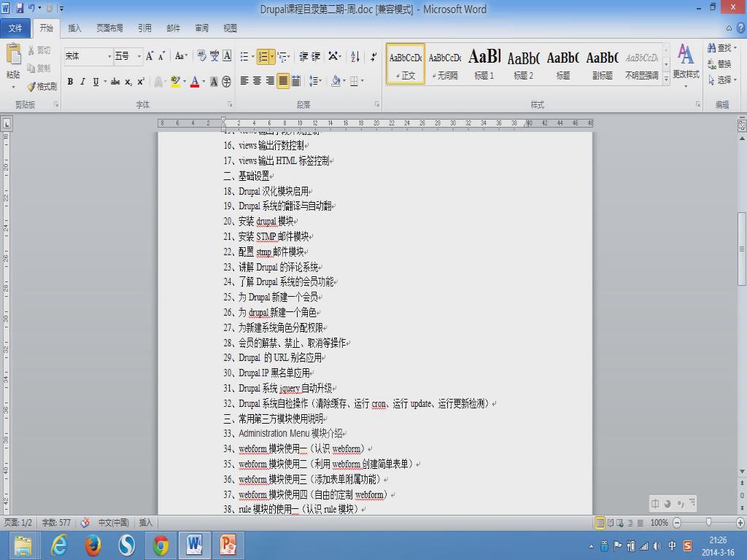Open the File (文件) tab
The height and width of the screenshot is (560, 747).
tap(15, 28)
